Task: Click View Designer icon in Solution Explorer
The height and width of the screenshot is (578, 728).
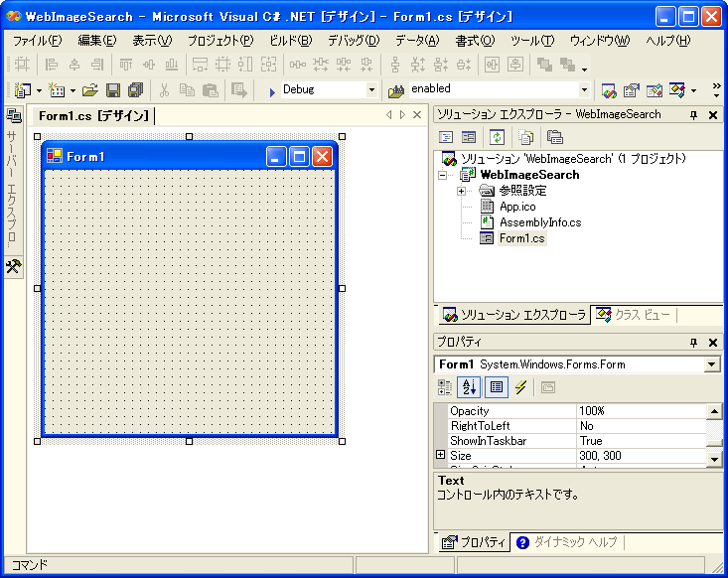Action: click(x=469, y=137)
